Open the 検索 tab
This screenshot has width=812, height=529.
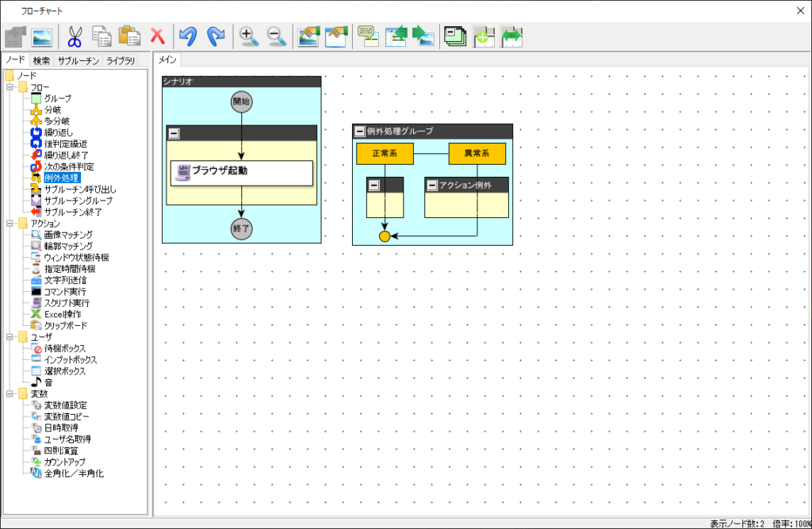pos(41,60)
